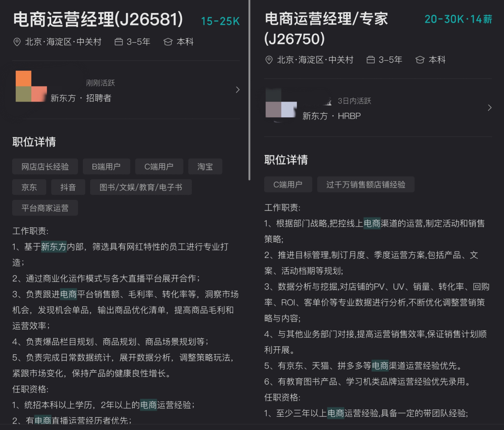Select the 平台商家运营 tag
The width and height of the screenshot is (504, 430).
45,208
